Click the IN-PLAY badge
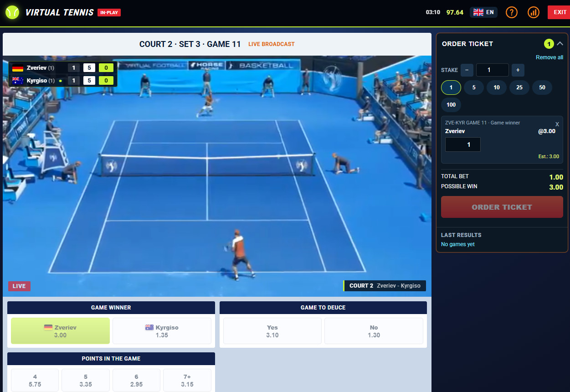Image resolution: width=570 pixels, height=392 pixels. click(x=109, y=13)
